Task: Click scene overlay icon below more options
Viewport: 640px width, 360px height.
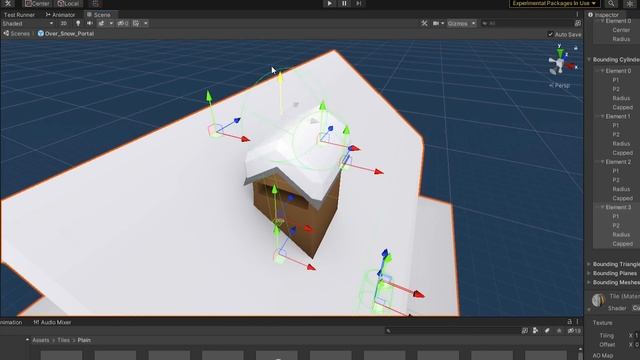Action: [x=578, y=24]
